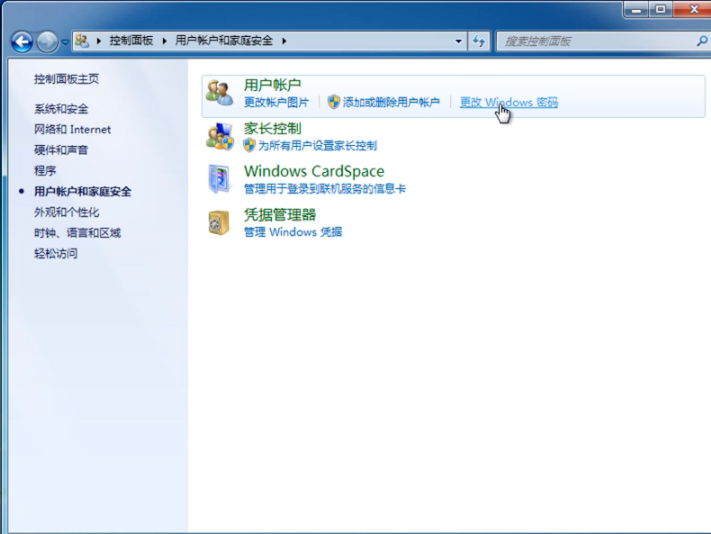Click the Windows CardSpace card icon
Screen dimensions: 711x534
coord(219,179)
